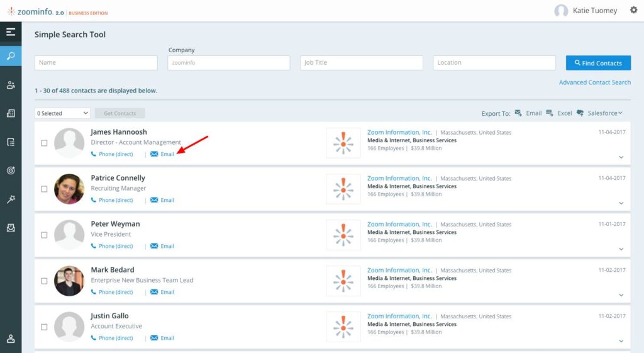Click Mark Bedard's profile photo
644x353 pixels.
(x=69, y=281)
